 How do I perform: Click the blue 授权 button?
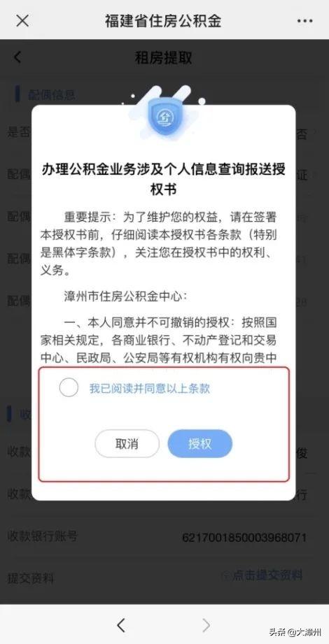click(200, 443)
